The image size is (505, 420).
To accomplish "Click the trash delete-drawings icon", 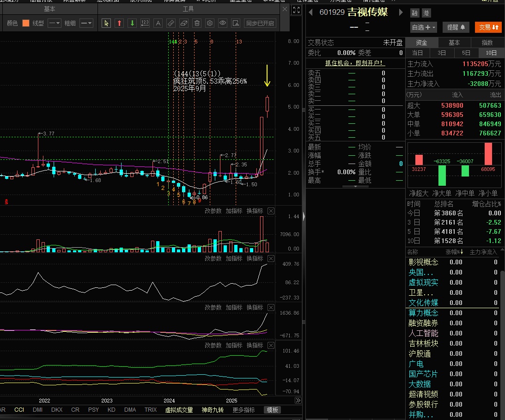I will pyautogui.click(x=197, y=23).
